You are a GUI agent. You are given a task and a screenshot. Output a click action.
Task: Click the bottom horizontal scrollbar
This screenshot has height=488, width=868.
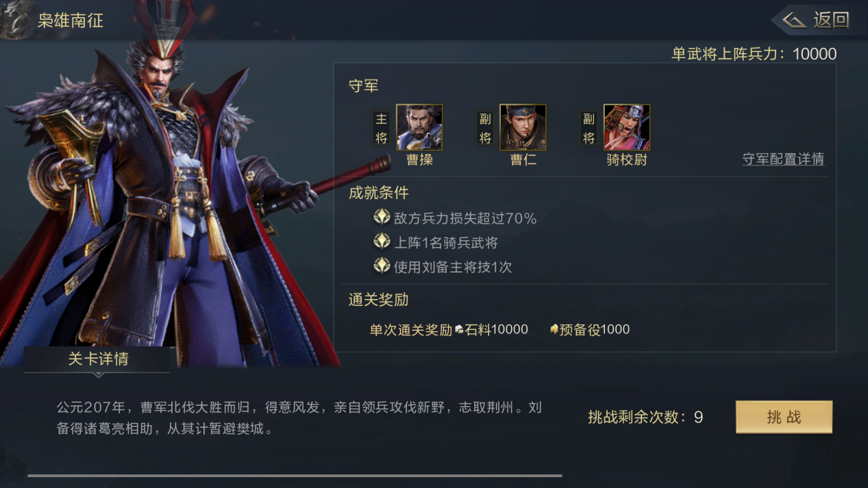coord(295,475)
